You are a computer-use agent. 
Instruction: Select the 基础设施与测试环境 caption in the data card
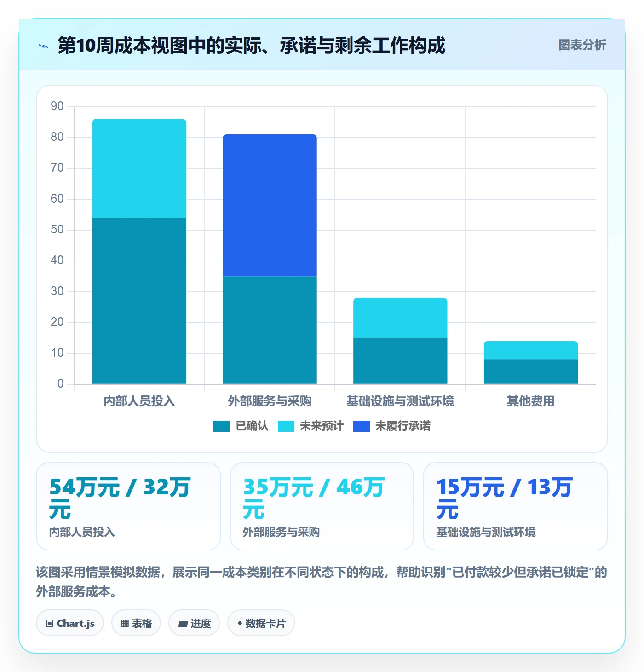(486, 533)
